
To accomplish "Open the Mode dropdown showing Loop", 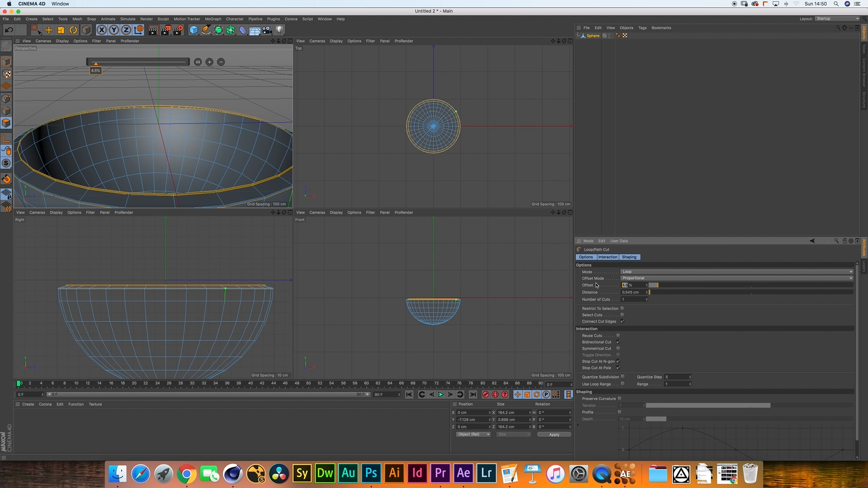I will click(x=736, y=272).
